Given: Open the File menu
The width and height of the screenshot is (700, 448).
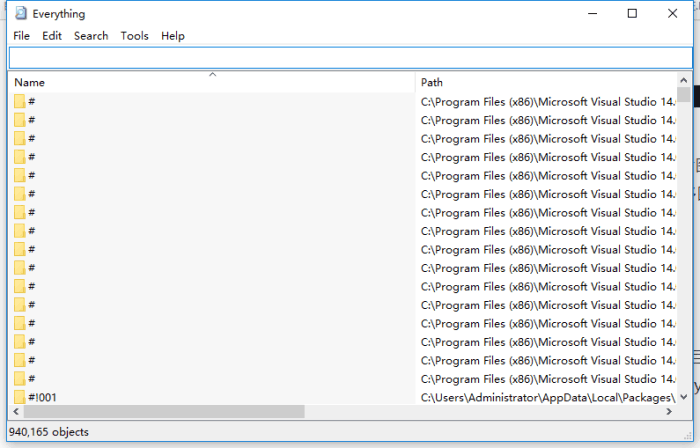Looking at the screenshot, I should click(x=21, y=36).
